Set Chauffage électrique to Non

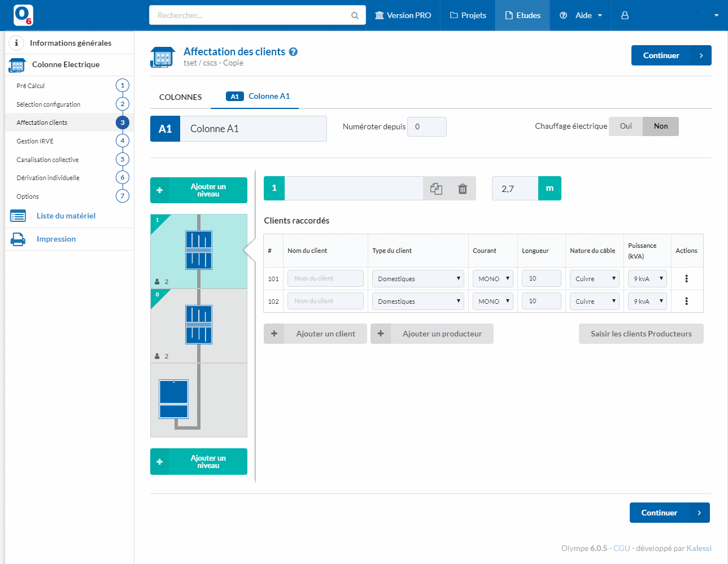661,126
